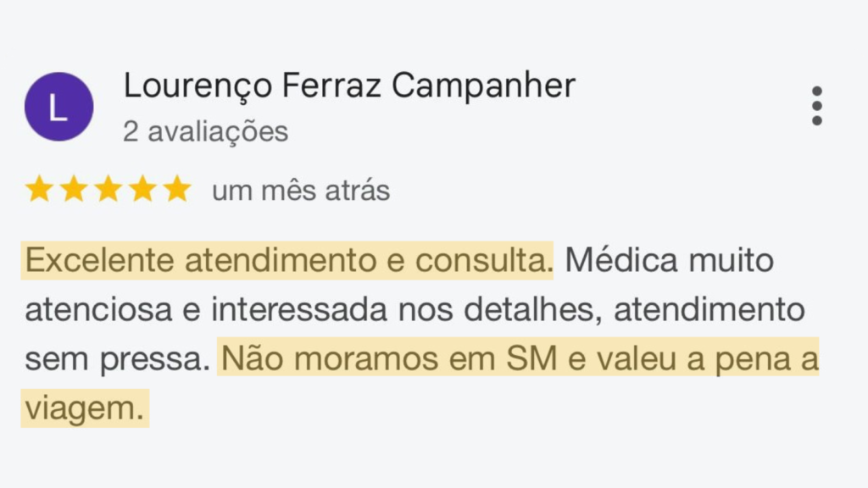The width and height of the screenshot is (868, 488).
Task: Click the "2 avaliações" review count
Action: (205, 132)
